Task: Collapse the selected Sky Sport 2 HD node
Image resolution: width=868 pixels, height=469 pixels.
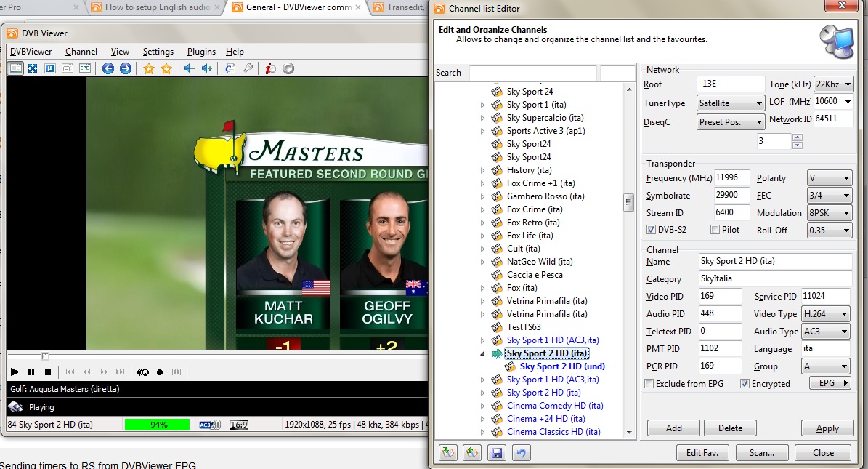Action: (x=482, y=353)
